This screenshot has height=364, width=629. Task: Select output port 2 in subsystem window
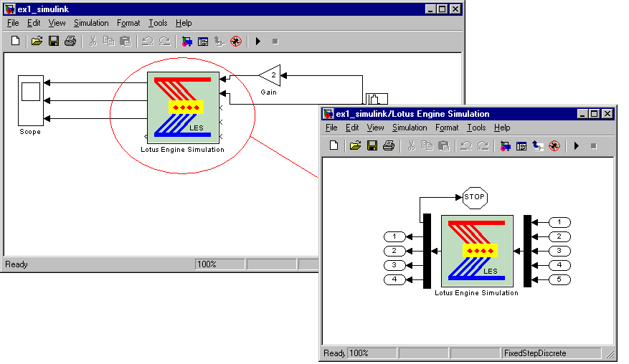(394, 251)
